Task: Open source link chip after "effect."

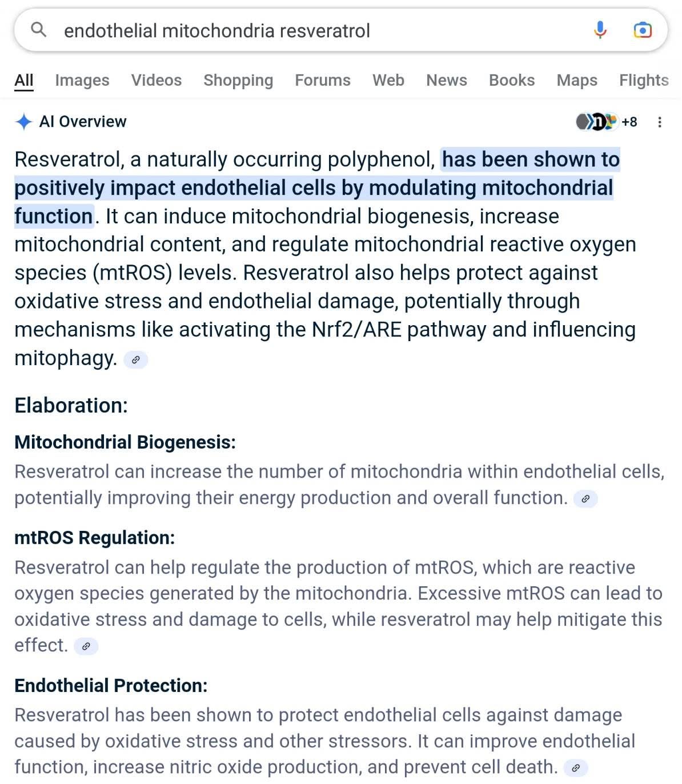Action: point(86,646)
